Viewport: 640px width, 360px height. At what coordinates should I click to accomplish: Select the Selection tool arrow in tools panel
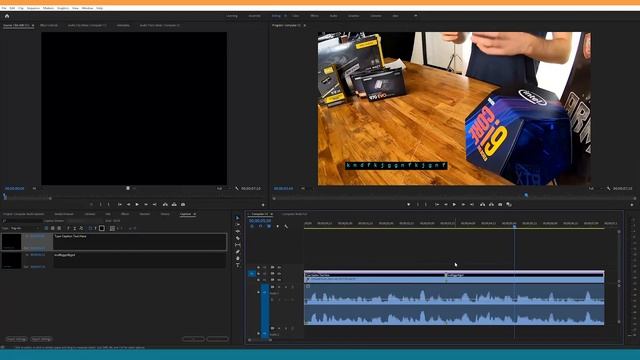pyautogui.click(x=238, y=218)
